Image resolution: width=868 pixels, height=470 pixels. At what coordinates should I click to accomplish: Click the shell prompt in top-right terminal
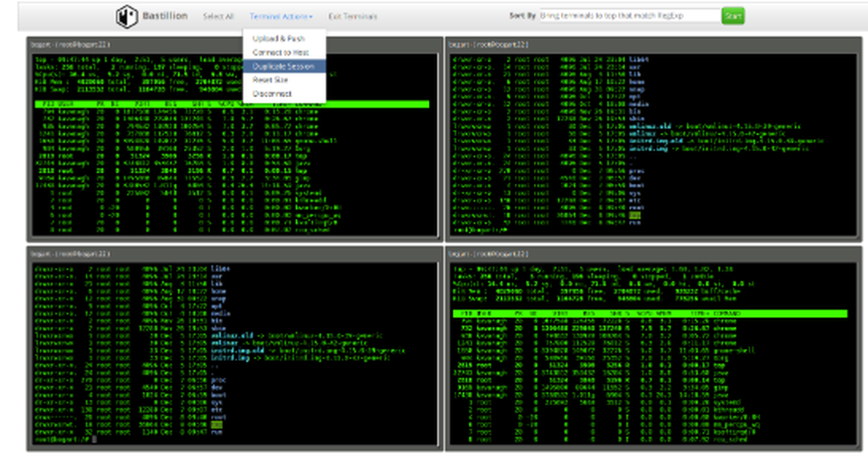coord(480,230)
